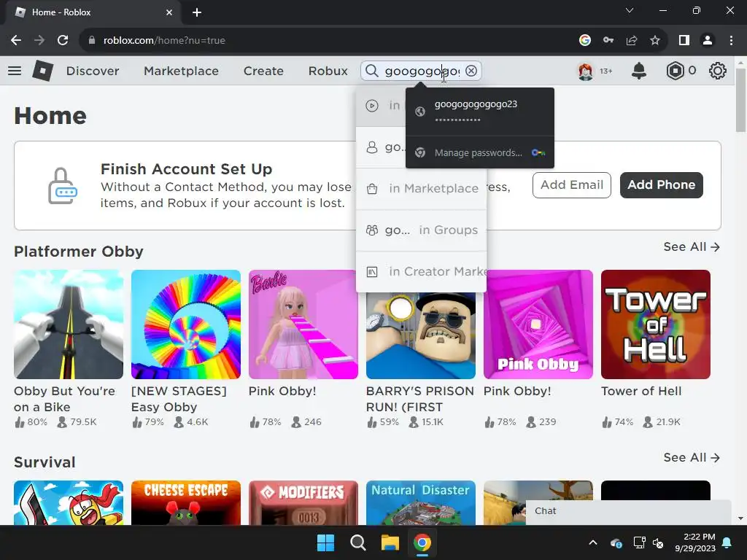Open BARRY'S PRISON RUN thumbnail
This screenshot has height=560, width=747.
coord(421,335)
